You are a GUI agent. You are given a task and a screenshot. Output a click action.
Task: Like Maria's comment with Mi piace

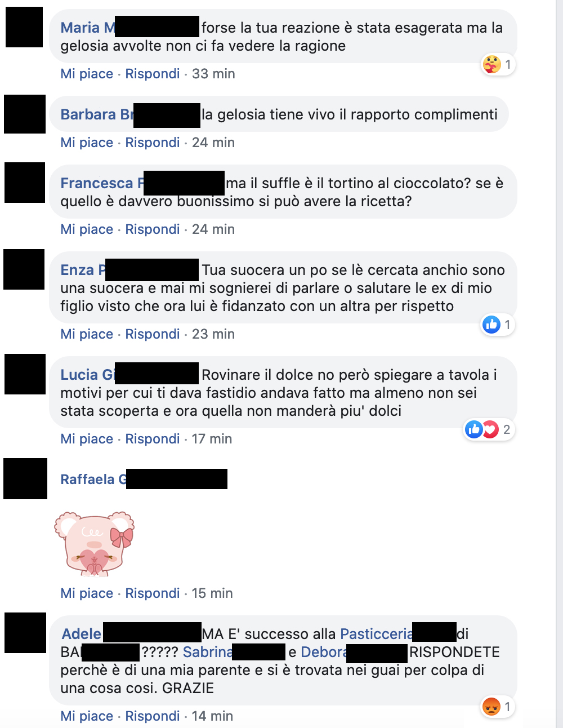tap(87, 74)
